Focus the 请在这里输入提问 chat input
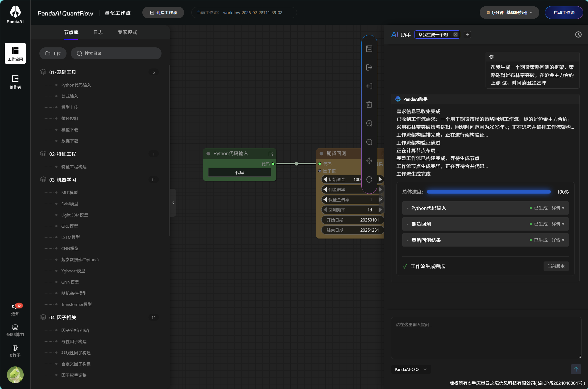This screenshot has width=588, height=389. [486, 338]
